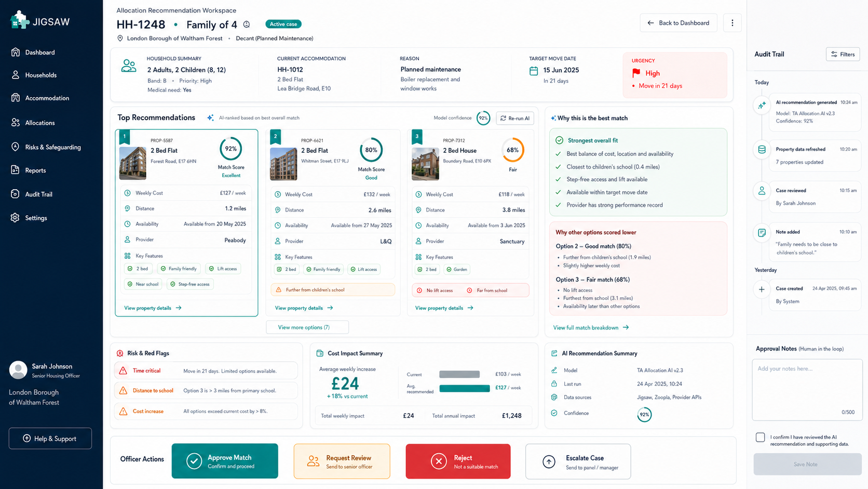868x489 pixels.
Task: Click the No lift access warning icon
Action: coord(419,290)
